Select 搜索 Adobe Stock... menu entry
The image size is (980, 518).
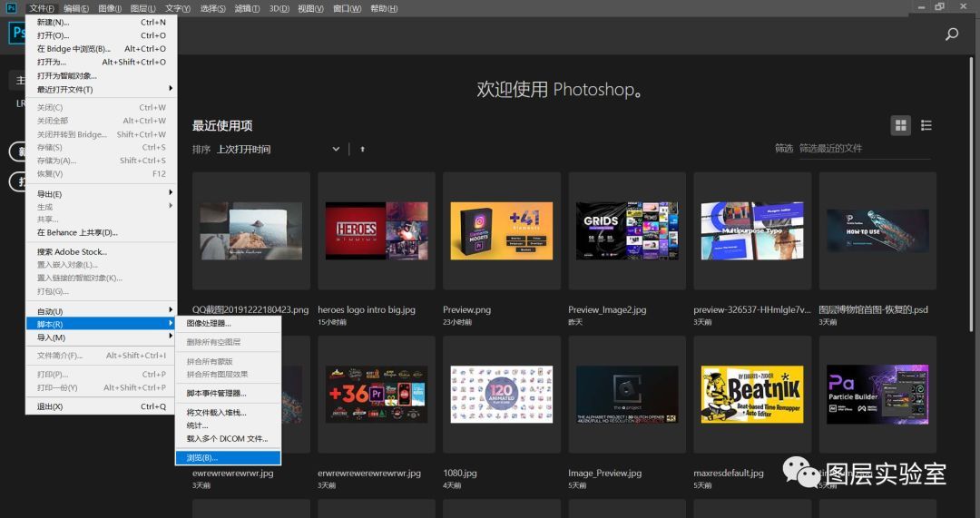tap(100, 252)
